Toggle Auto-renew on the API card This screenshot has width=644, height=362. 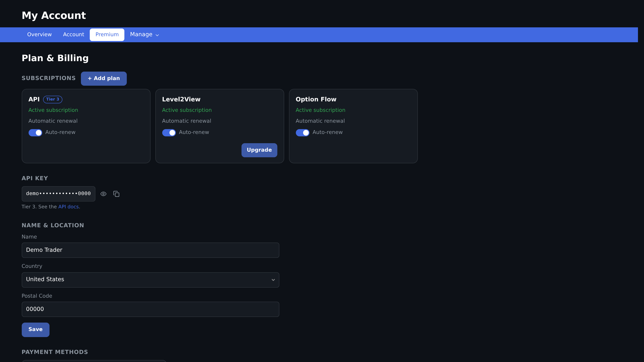tap(35, 133)
